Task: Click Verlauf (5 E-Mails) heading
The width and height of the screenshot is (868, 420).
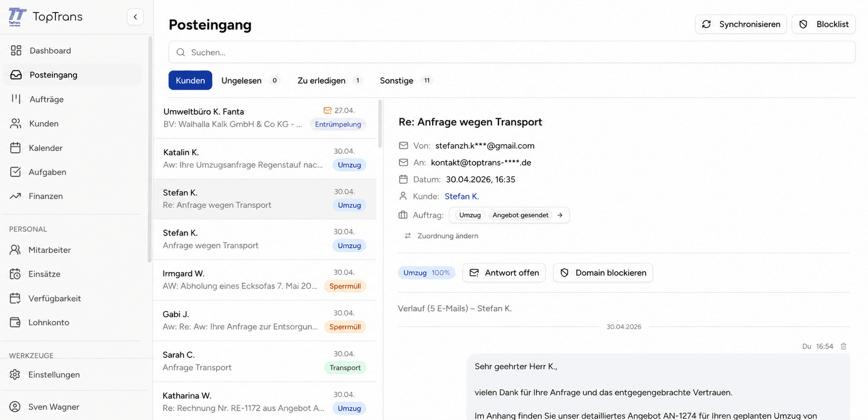Action: 455,308
